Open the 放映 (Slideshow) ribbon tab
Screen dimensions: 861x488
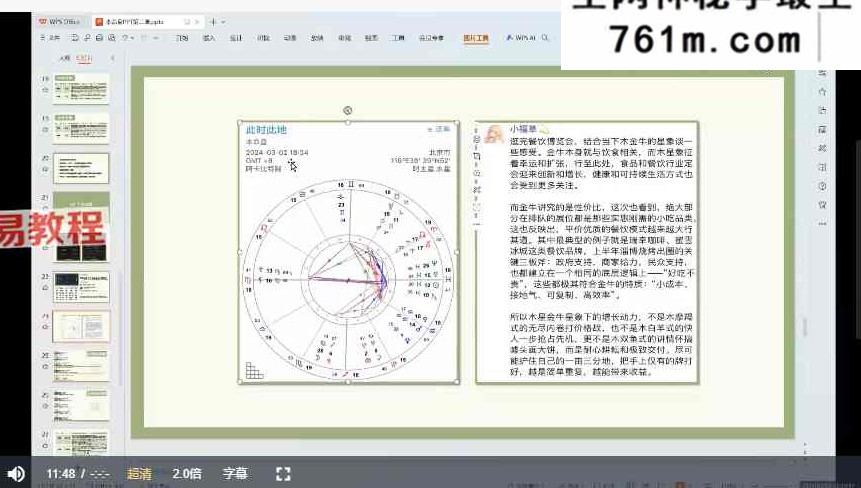click(x=317, y=38)
